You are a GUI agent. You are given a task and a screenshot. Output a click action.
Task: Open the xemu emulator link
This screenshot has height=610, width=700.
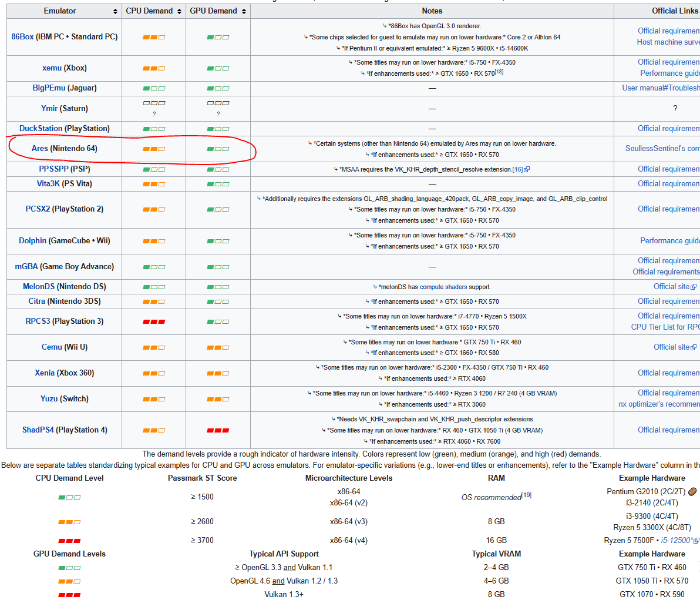[x=52, y=68]
